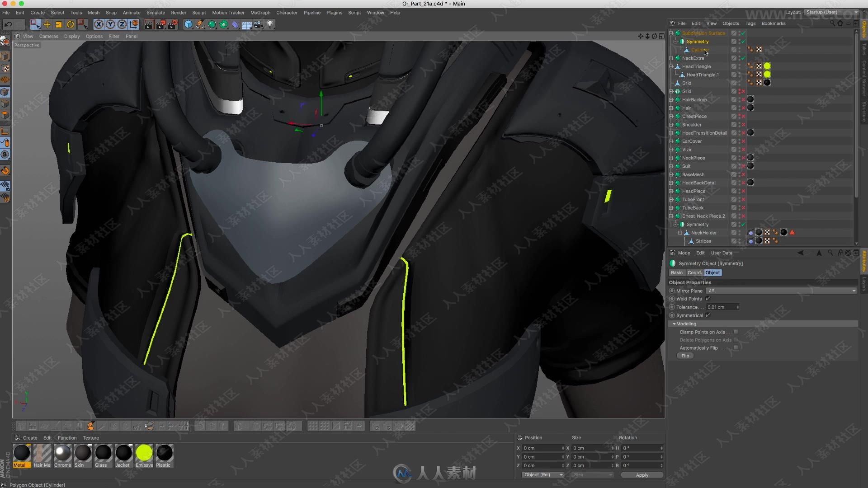This screenshot has width=868, height=488.
Task: Toggle visibility dots for ChestPiece
Action: tap(740, 117)
